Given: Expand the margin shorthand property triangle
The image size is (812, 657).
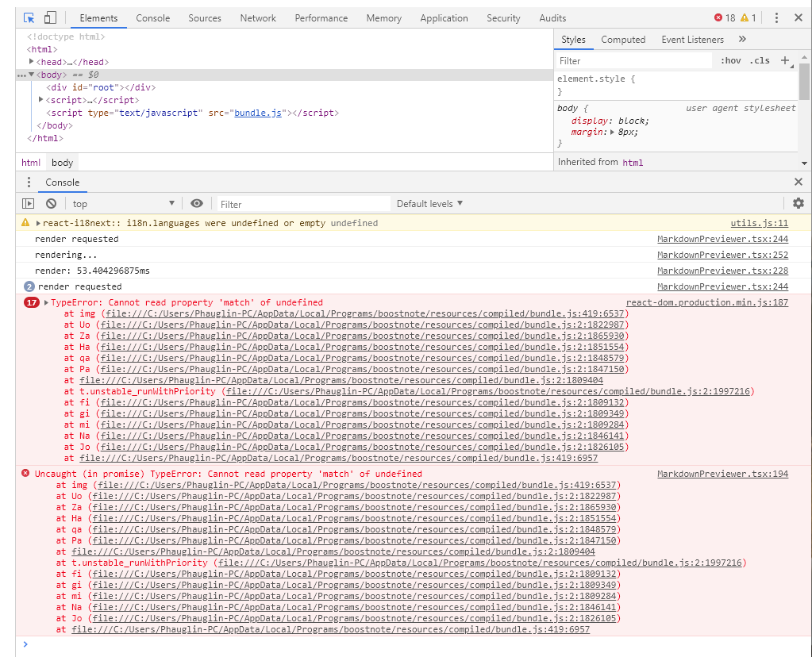Looking at the screenshot, I should point(612,133).
